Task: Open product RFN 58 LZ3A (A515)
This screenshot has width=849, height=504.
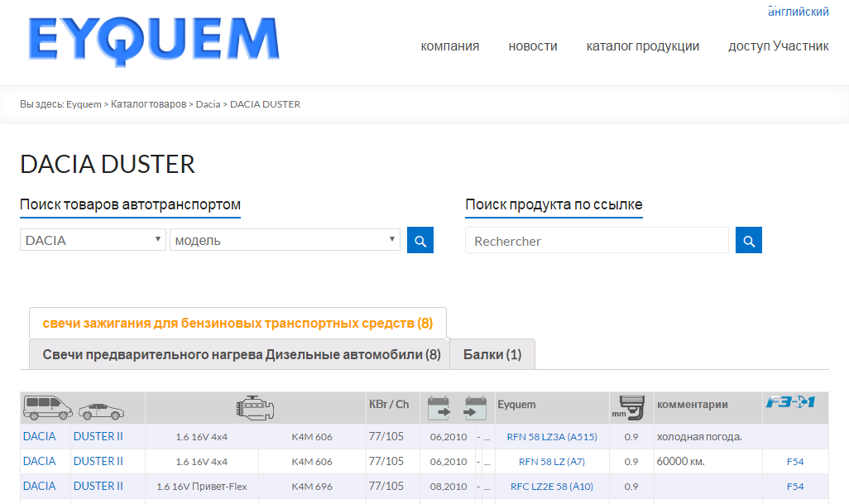Action: (x=552, y=437)
